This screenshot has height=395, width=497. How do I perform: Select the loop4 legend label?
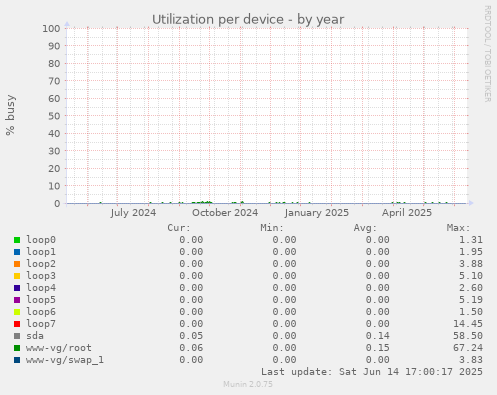tap(41, 288)
